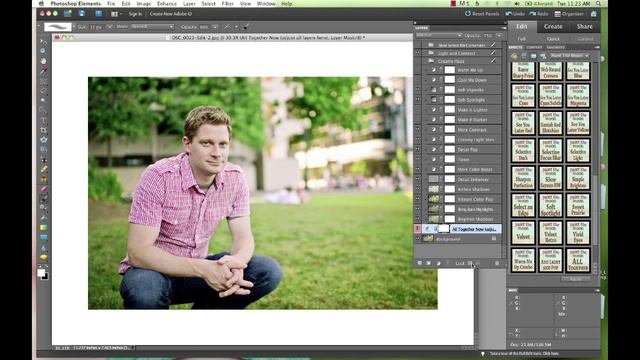This screenshot has height=360, width=640.
Task: Switch to the Share tab
Action: [x=584, y=27]
